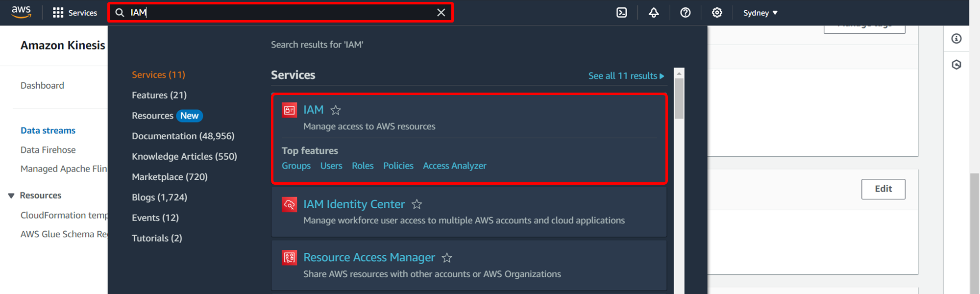Favorite IAM Identity Center with its star
Viewport: 980px width, 294px height.
tap(416, 204)
